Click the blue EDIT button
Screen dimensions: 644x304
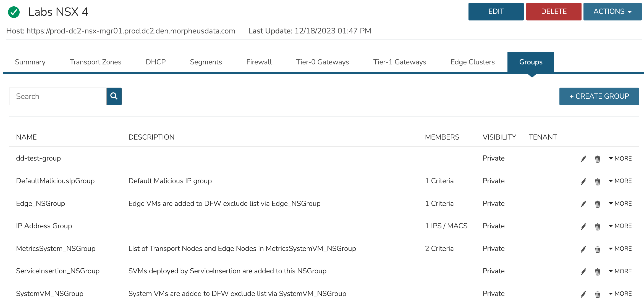pyautogui.click(x=496, y=12)
